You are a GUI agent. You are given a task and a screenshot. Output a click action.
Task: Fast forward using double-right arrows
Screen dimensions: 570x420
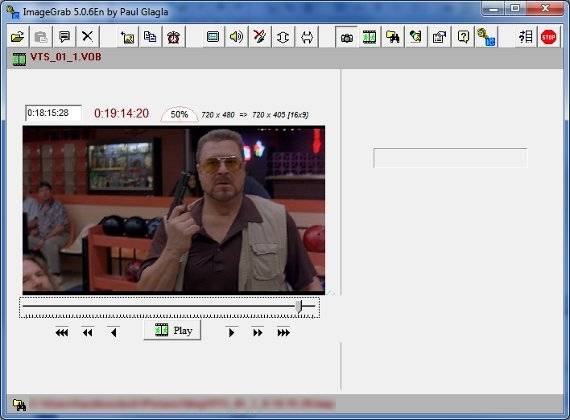click(x=257, y=332)
